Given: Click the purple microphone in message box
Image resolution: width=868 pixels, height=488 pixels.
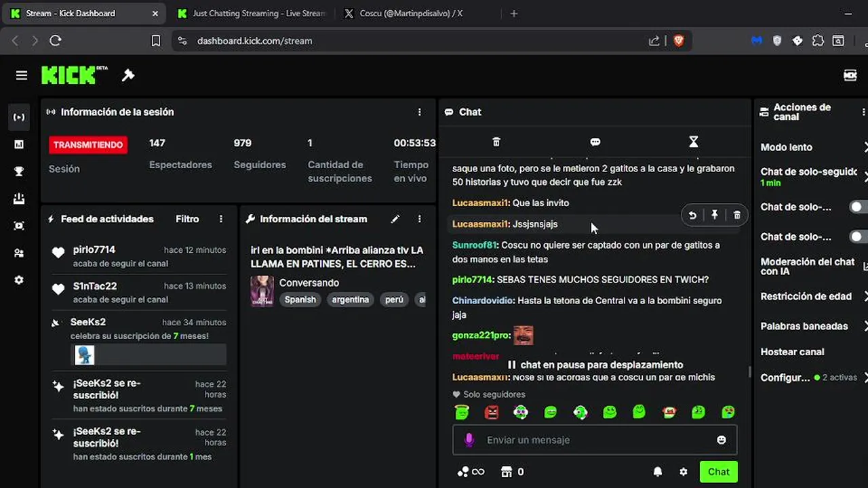Looking at the screenshot, I should tap(469, 440).
